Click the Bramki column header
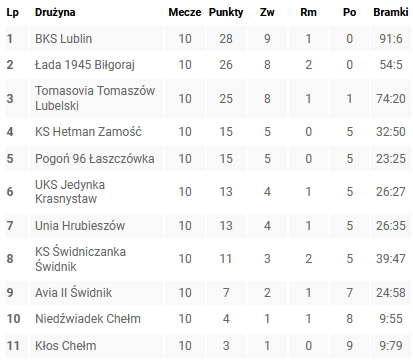Viewport: 413px width, 362px height. click(391, 12)
